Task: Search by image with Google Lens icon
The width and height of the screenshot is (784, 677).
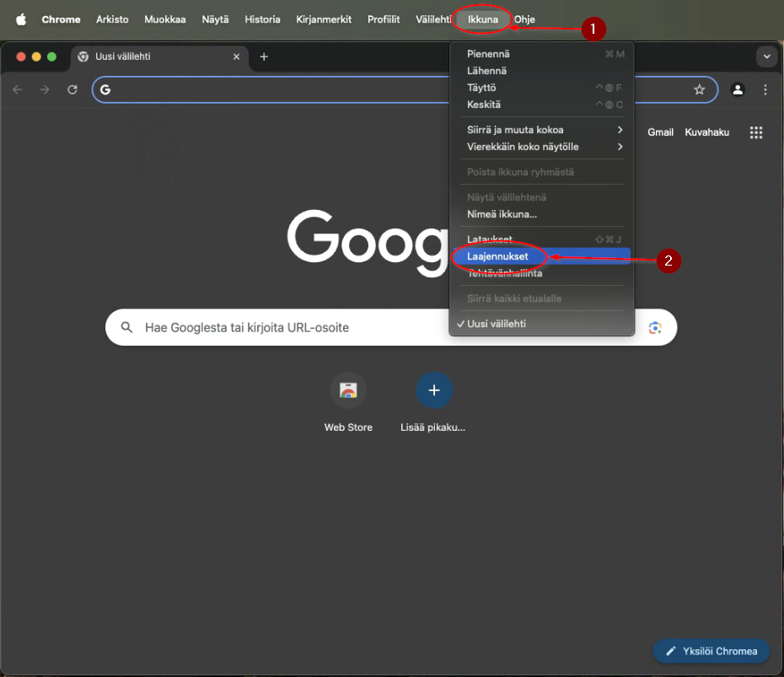Action: click(x=655, y=327)
